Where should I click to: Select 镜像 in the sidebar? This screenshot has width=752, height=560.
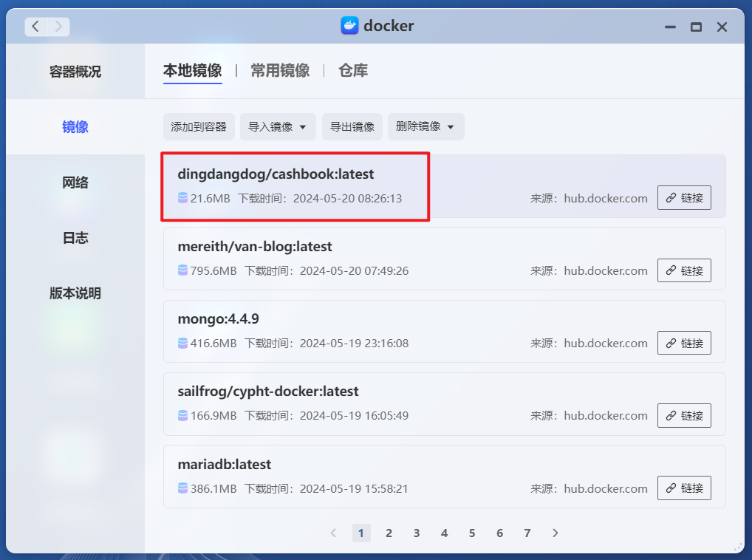(x=75, y=126)
